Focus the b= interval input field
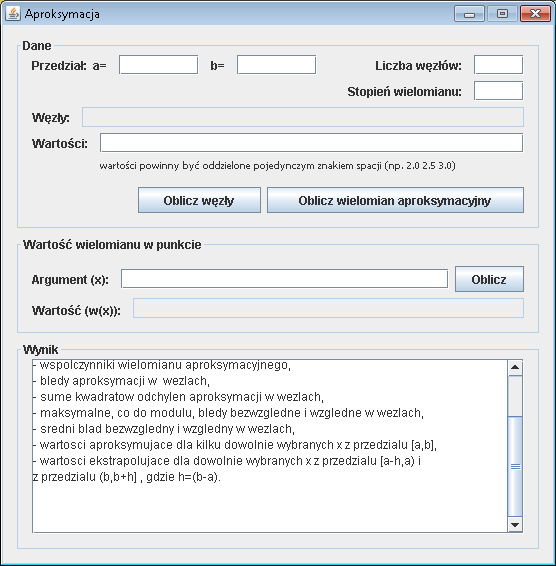 (x=277, y=65)
